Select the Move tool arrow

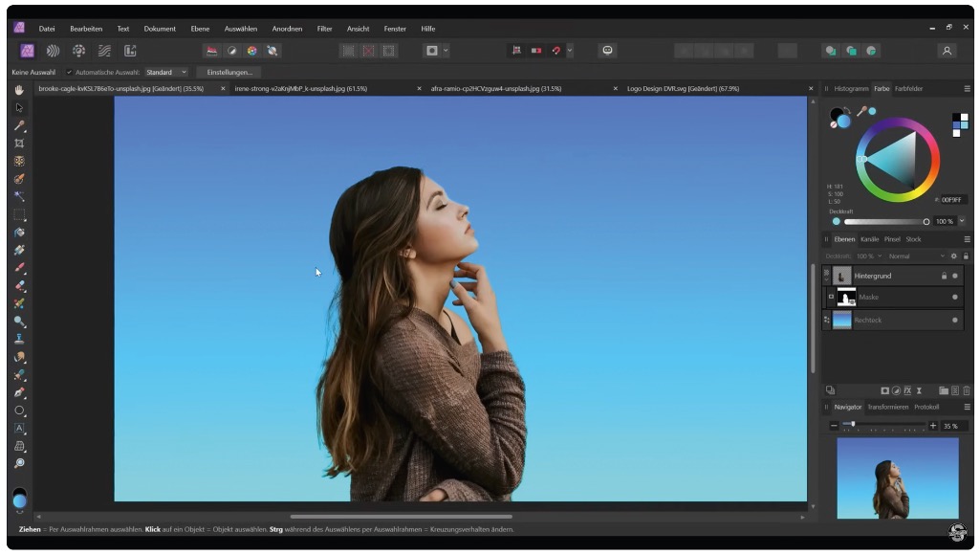(19, 108)
